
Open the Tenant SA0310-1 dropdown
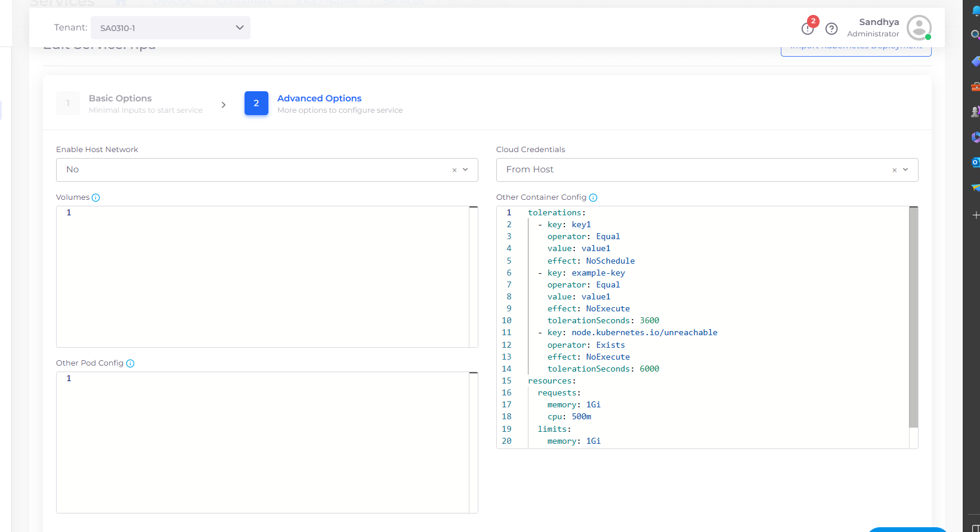[171, 28]
